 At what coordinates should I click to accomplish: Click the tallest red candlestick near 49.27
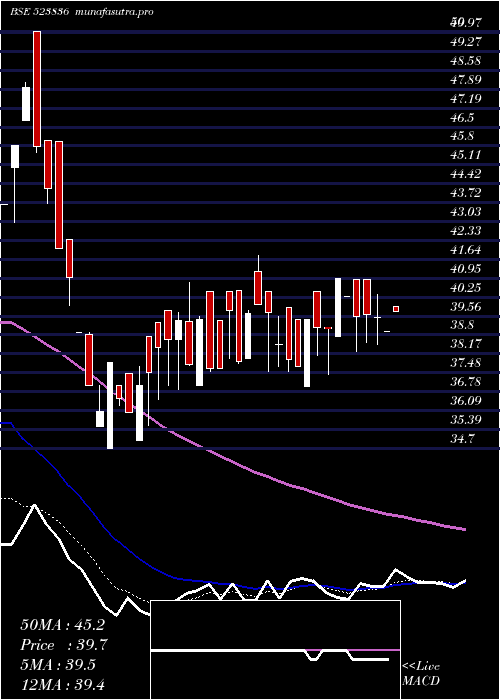coord(37,89)
